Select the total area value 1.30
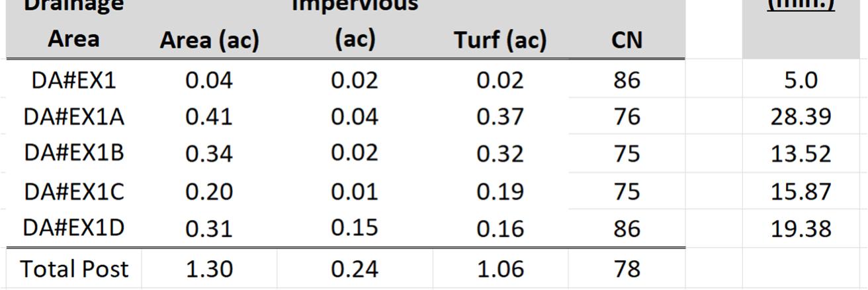The image size is (868, 290). (209, 269)
